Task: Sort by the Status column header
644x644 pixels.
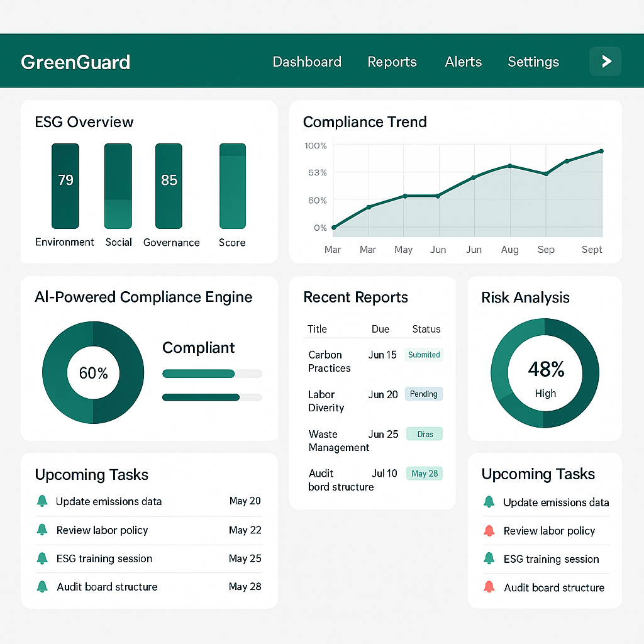Action: 426,329
